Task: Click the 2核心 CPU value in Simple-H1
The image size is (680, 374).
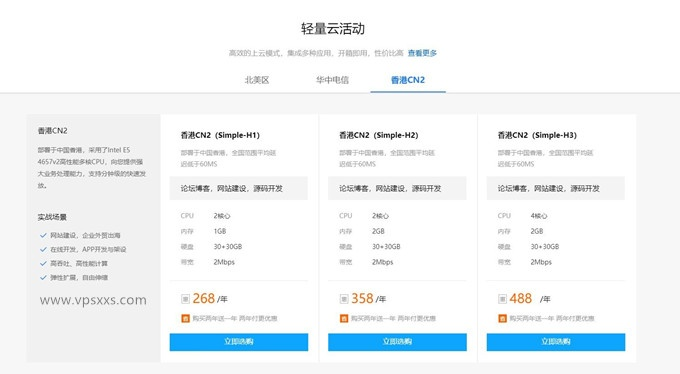Action: point(222,216)
